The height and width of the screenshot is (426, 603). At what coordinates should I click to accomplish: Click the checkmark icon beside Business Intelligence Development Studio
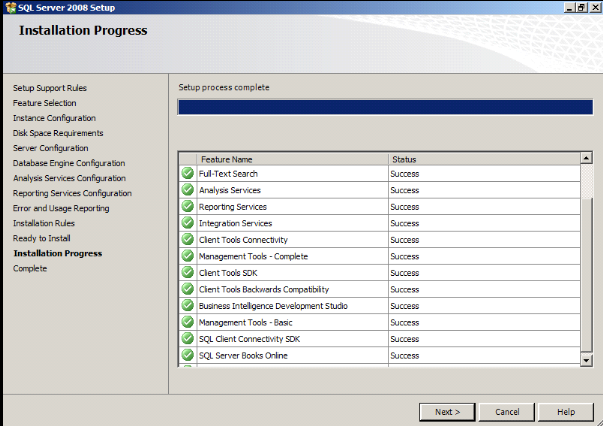click(x=187, y=306)
